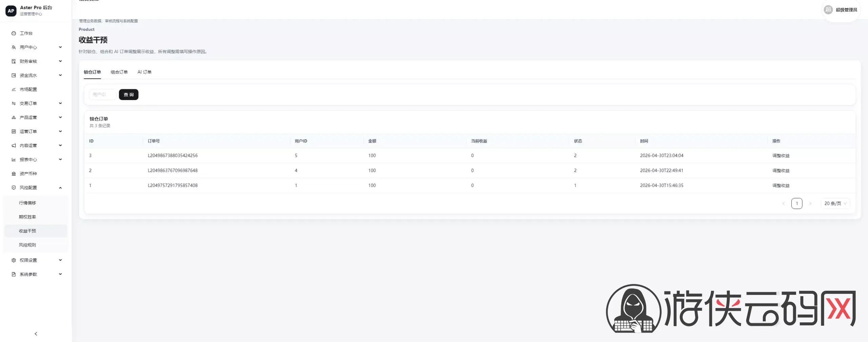Collapse the 风控配置 menu chevron
Viewport: 868px width, 342px height.
(x=60, y=188)
